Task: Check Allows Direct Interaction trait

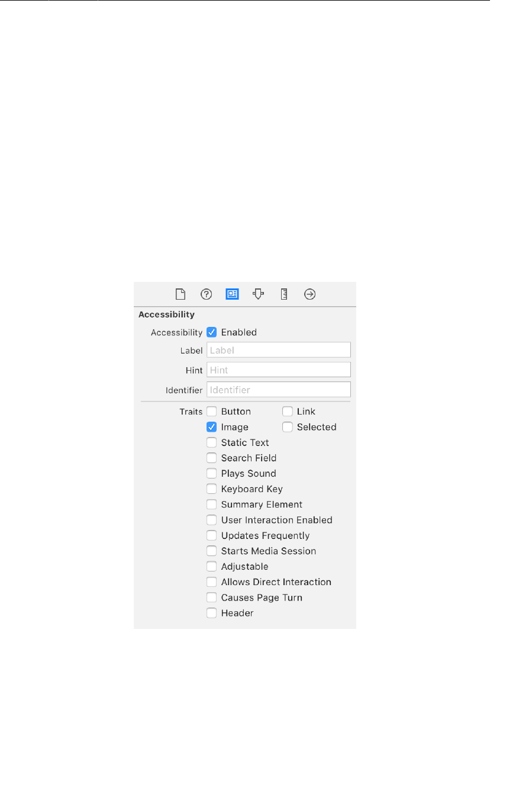Action: coord(212,582)
